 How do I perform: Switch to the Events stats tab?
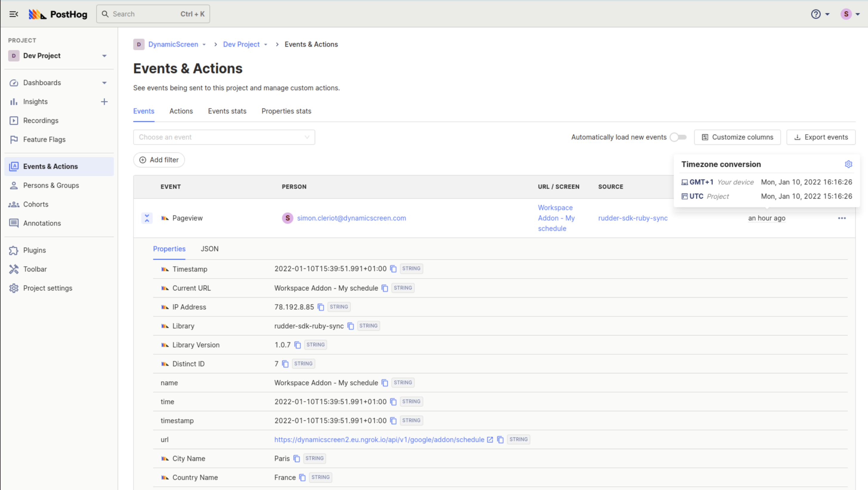[227, 111]
